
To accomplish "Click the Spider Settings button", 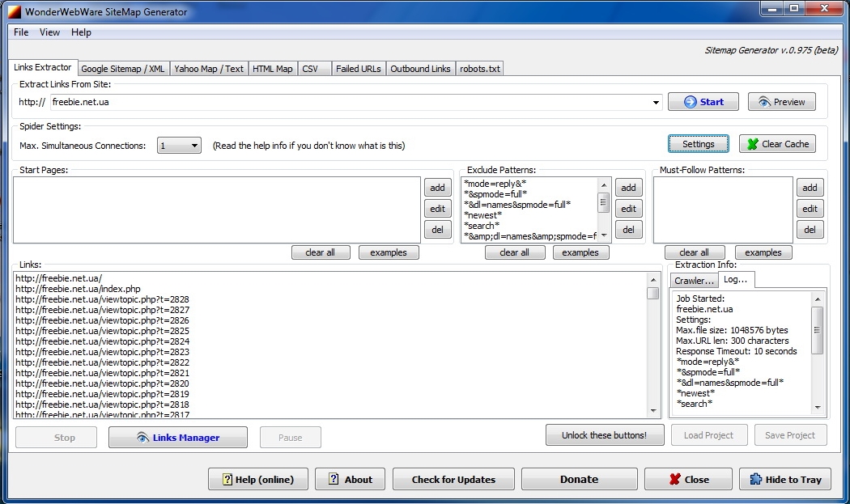I will pyautogui.click(x=698, y=144).
